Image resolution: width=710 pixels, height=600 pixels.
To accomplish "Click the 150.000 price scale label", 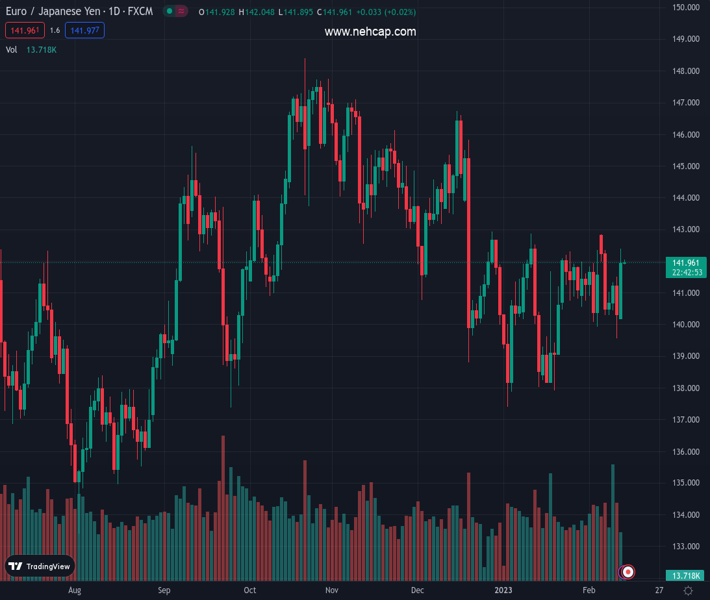I will pos(685,8).
